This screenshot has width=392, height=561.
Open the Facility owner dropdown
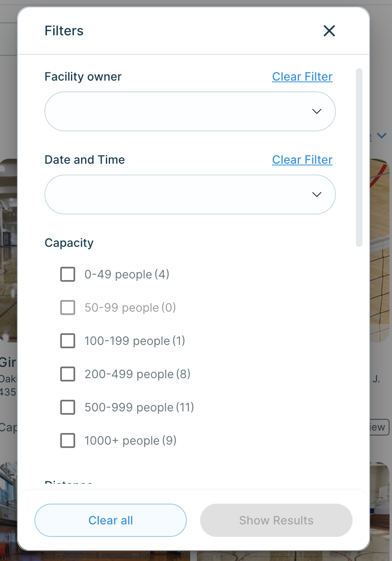(x=190, y=111)
